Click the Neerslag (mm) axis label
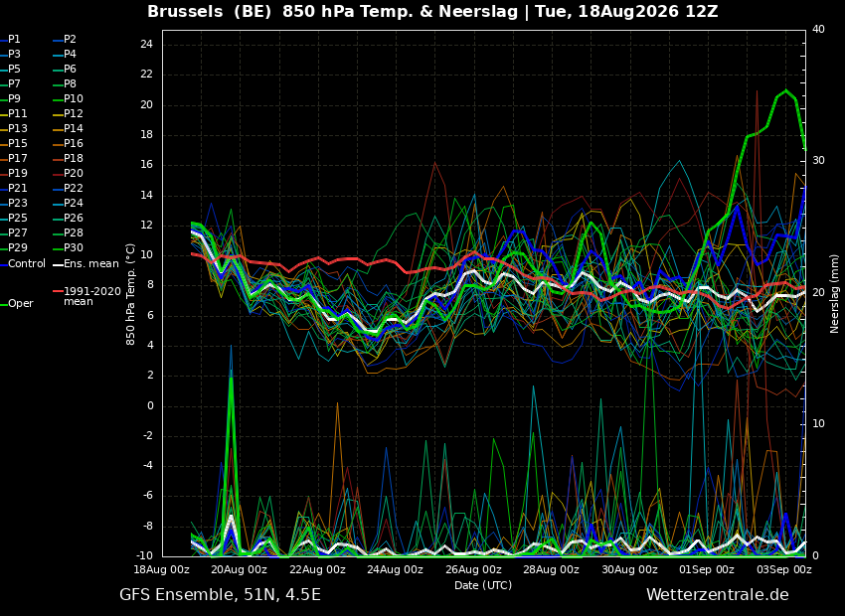Image resolution: width=845 pixels, height=616 pixels. [834, 293]
